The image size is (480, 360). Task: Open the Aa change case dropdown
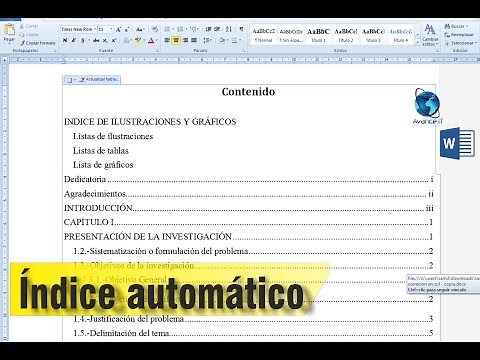140,29
